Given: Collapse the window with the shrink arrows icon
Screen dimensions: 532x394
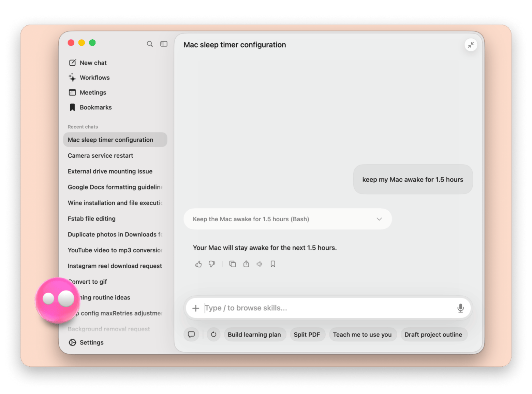Looking at the screenshot, I should [471, 45].
